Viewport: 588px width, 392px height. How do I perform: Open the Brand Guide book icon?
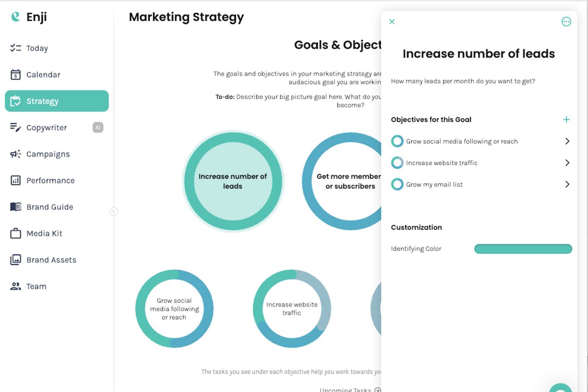(15, 207)
